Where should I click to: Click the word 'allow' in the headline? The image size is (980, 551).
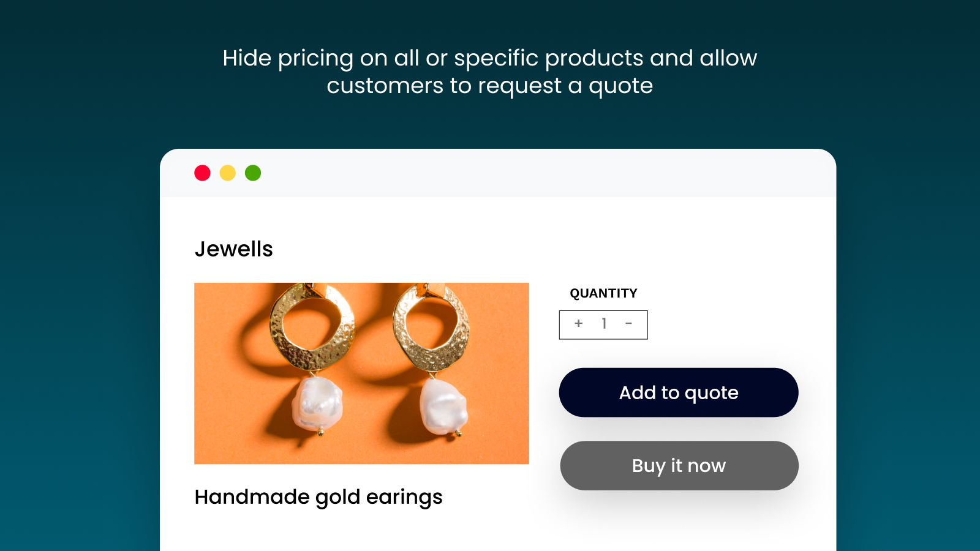tap(728, 58)
